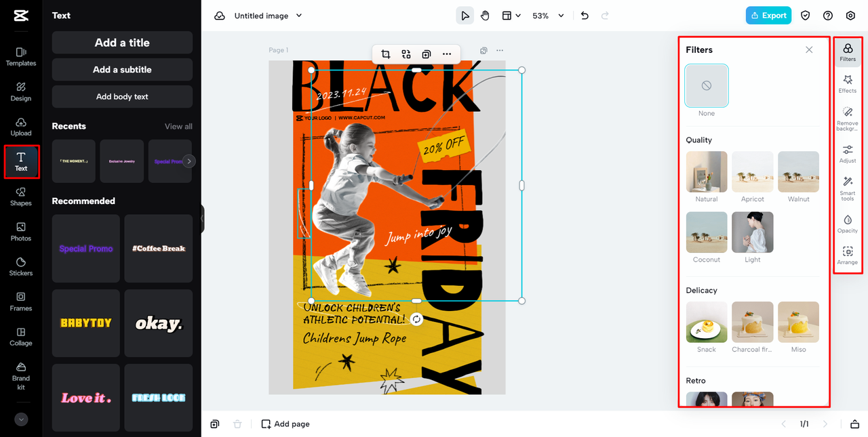Choose the Special Promo text preset

[x=86, y=249]
